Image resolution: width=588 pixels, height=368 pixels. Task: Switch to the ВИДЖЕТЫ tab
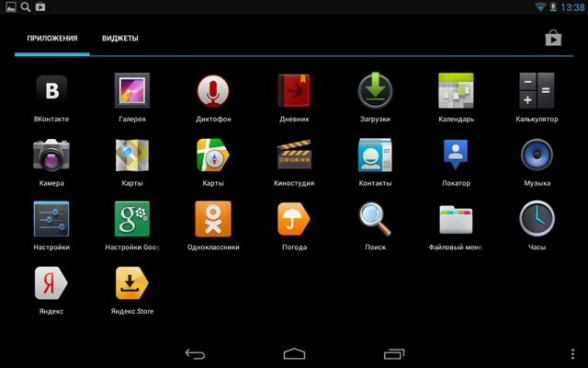119,39
